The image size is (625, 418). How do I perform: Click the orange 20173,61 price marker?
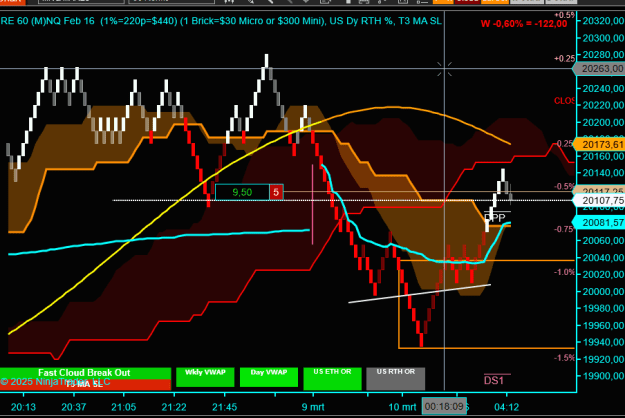click(x=599, y=144)
